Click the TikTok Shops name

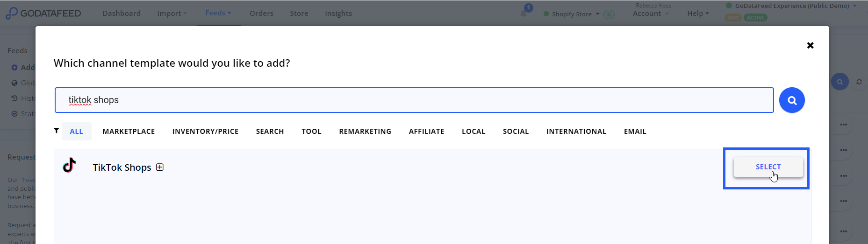(122, 167)
